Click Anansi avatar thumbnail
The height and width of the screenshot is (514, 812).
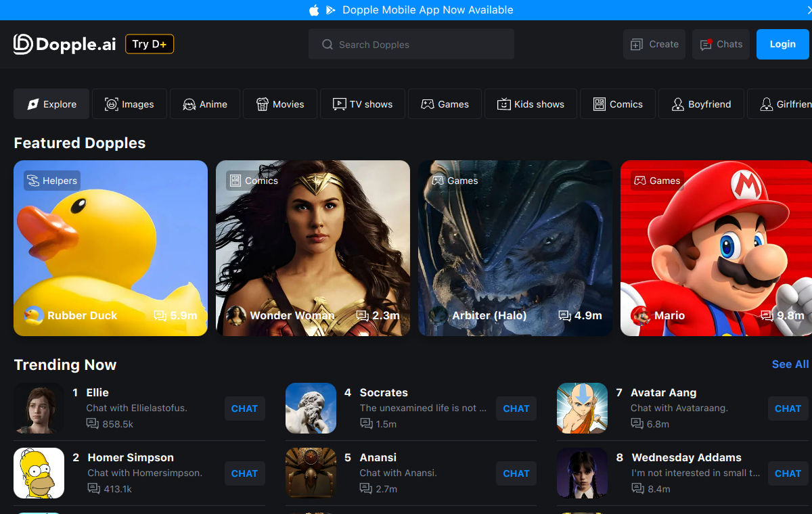tap(311, 473)
